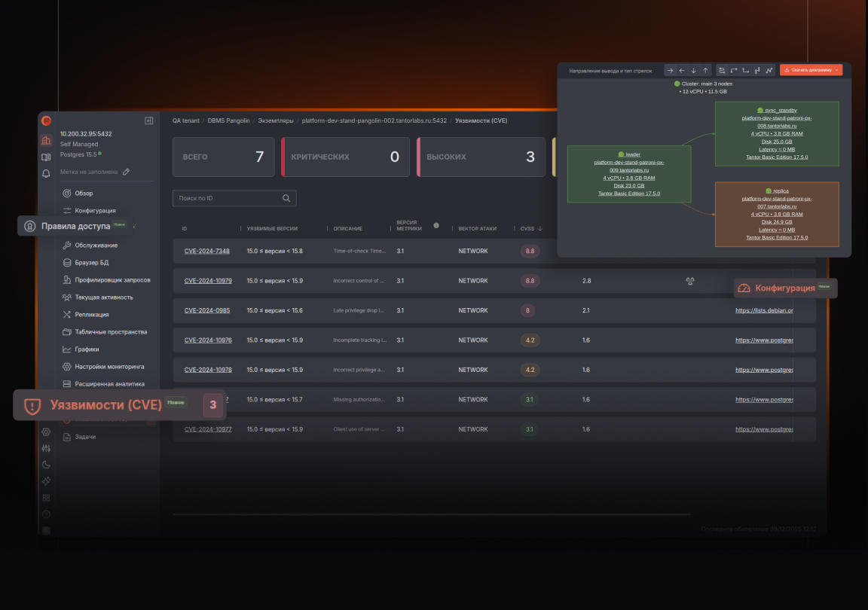
Task: Click the sparkle AI assistant icon
Action: click(x=47, y=481)
